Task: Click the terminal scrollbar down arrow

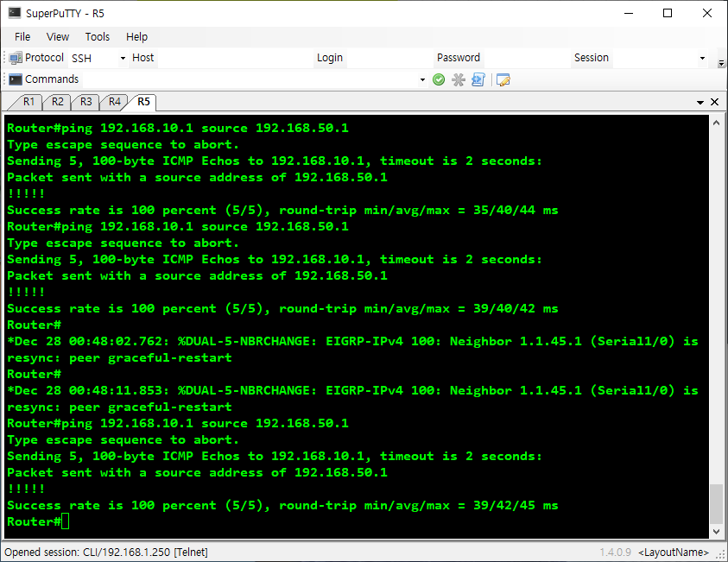Action: 716,532
